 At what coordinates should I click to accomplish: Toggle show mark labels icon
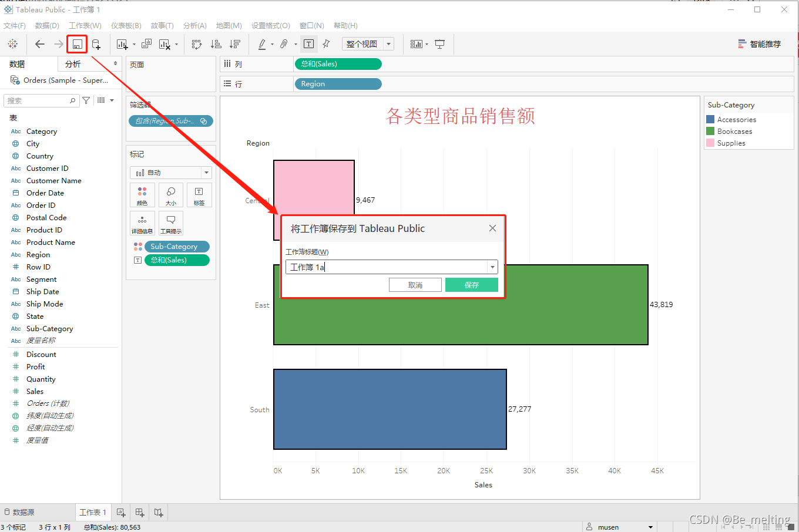pos(308,44)
